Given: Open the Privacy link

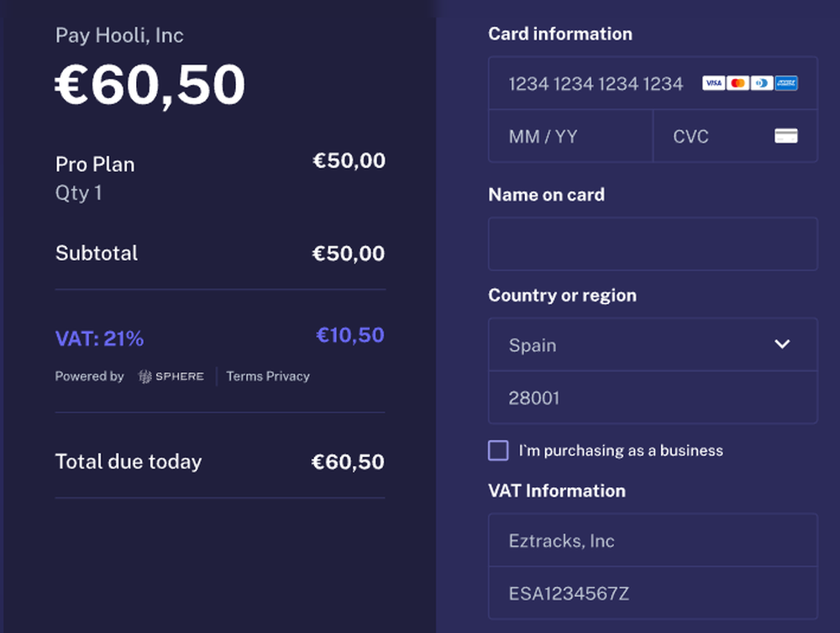Looking at the screenshot, I should [288, 376].
